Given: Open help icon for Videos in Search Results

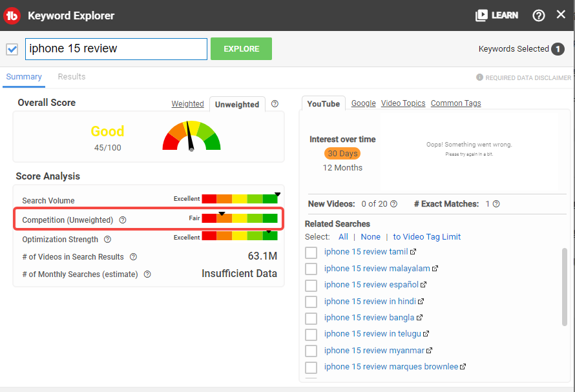Looking at the screenshot, I should pyautogui.click(x=134, y=257).
